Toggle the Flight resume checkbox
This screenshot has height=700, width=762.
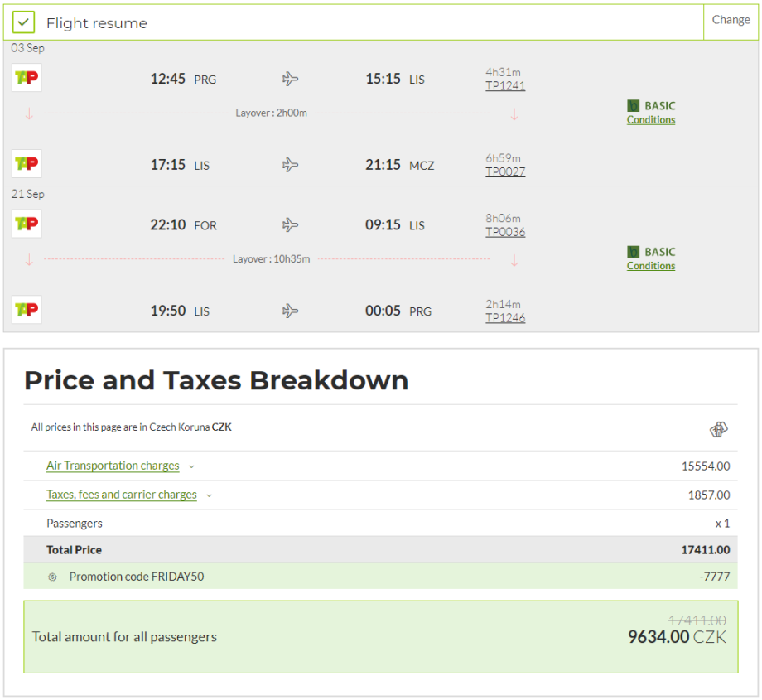(x=25, y=22)
